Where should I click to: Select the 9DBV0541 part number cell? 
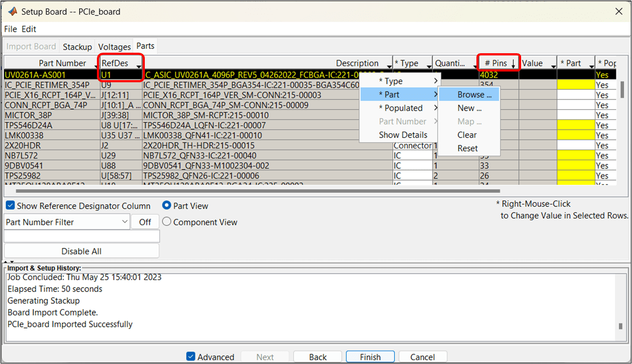[x=52, y=165]
